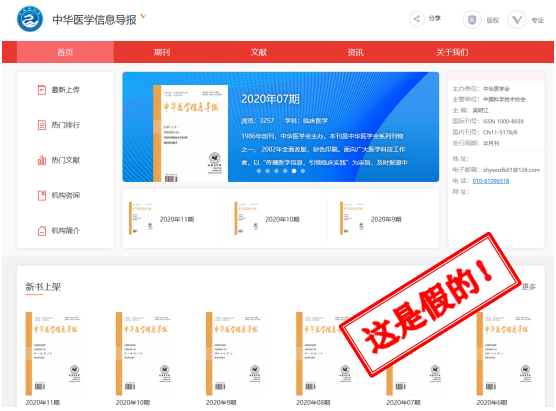Viewport: 556px width, 411px height.
Task: Switch to the 文献 navigation tab
Action: pyautogui.click(x=258, y=52)
